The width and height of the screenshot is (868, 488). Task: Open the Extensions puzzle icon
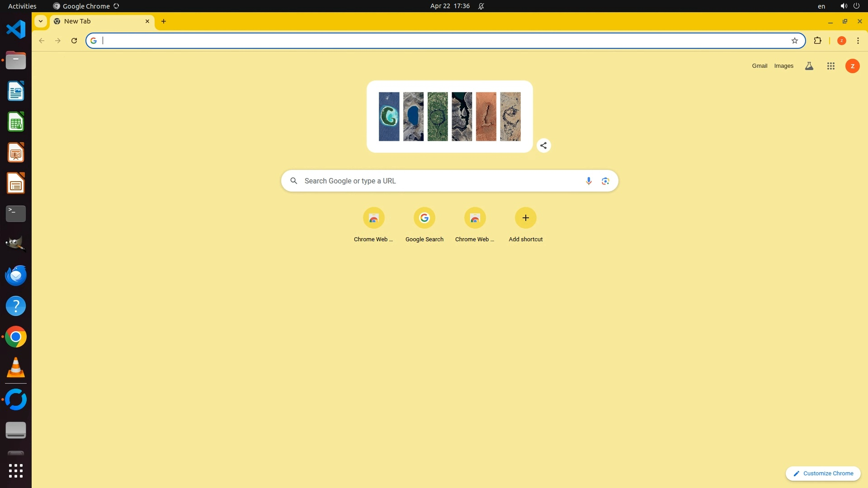coord(817,41)
